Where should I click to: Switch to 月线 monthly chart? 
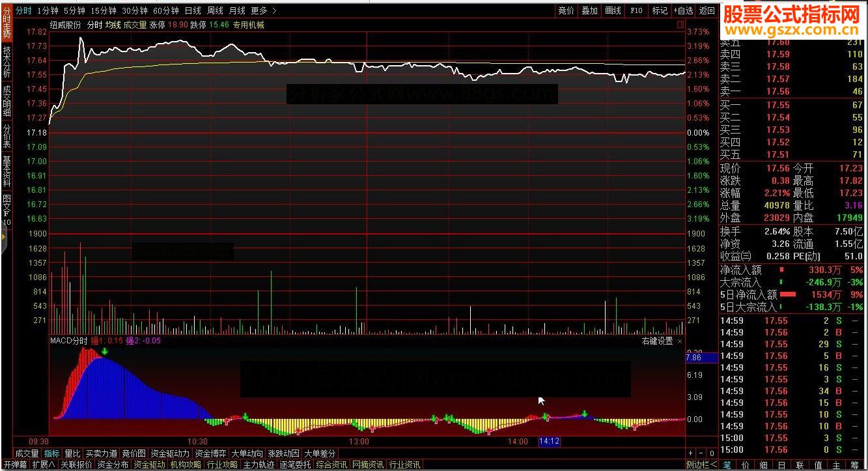[237, 10]
